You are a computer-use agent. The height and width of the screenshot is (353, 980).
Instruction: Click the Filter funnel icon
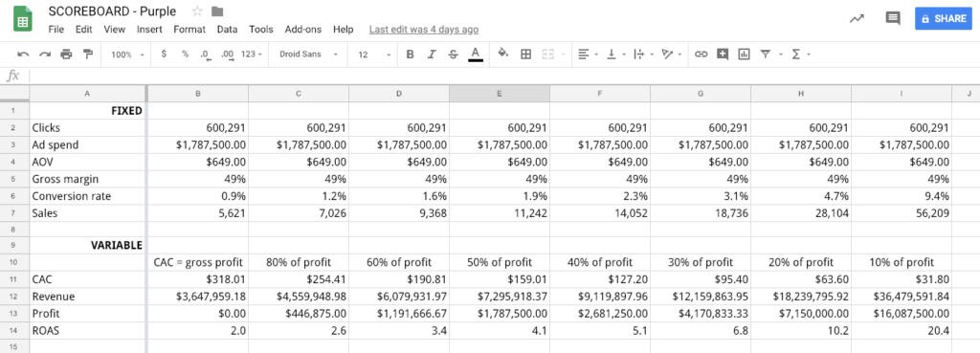pyautogui.click(x=765, y=55)
